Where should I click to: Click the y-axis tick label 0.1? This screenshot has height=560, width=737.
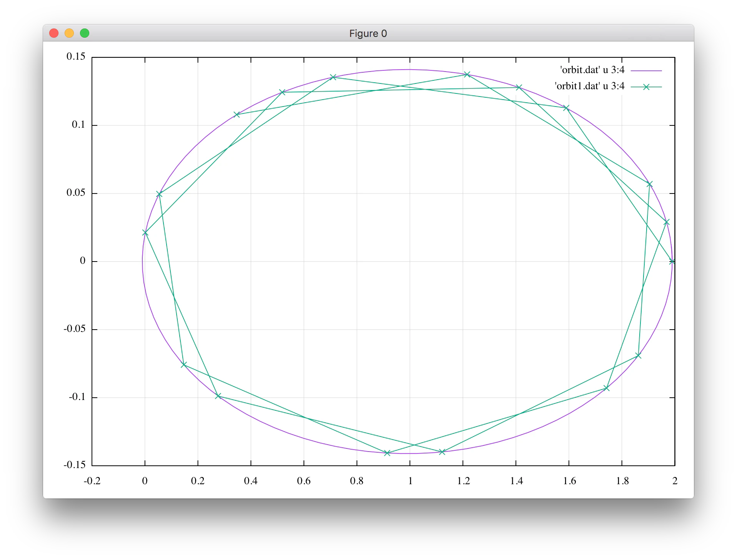point(78,125)
